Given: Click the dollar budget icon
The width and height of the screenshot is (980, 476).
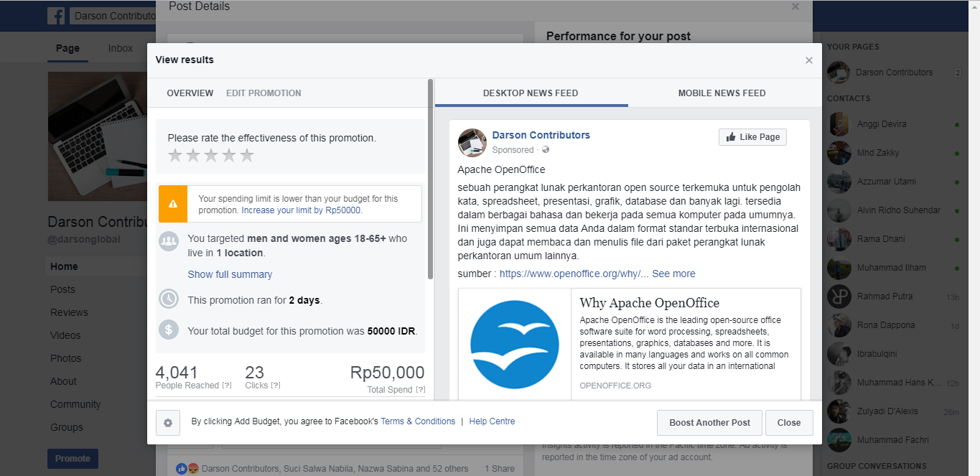Looking at the screenshot, I should 169,330.
